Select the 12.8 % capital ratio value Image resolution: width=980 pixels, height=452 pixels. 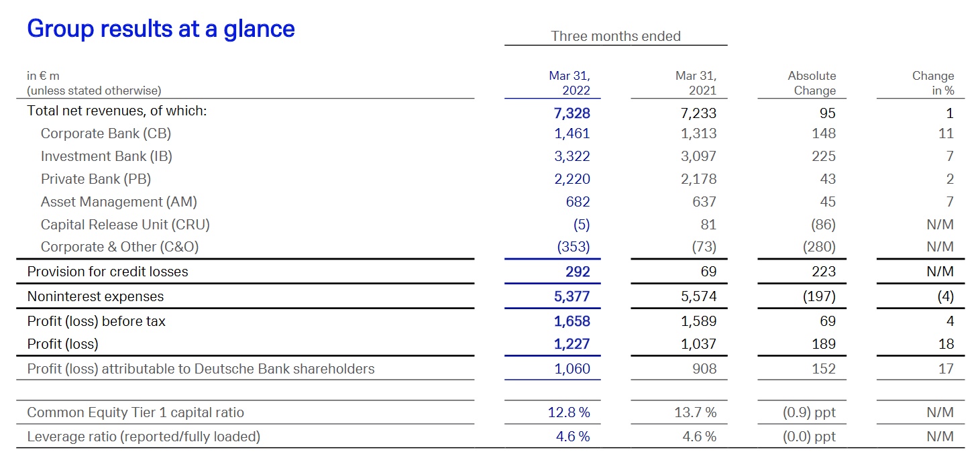click(569, 412)
